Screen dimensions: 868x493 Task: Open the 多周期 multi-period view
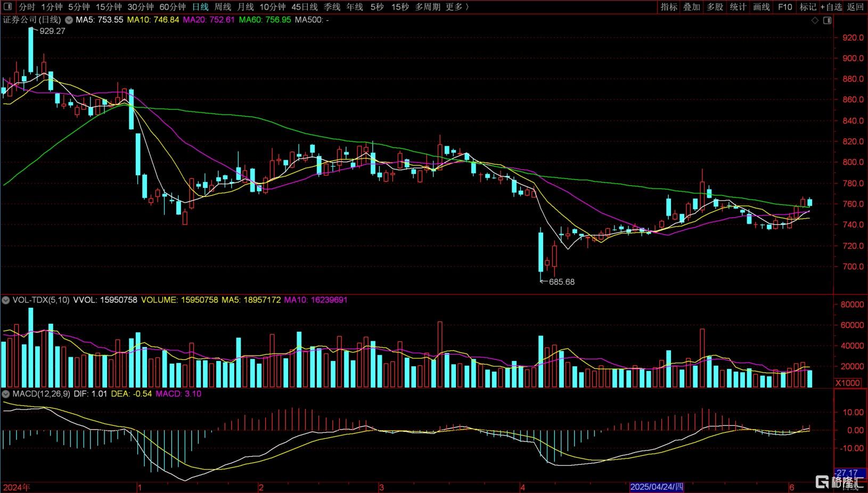tap(428, 7)
